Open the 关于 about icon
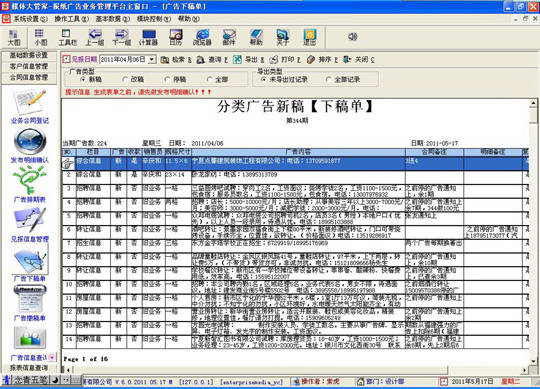 tap(282, 38)
